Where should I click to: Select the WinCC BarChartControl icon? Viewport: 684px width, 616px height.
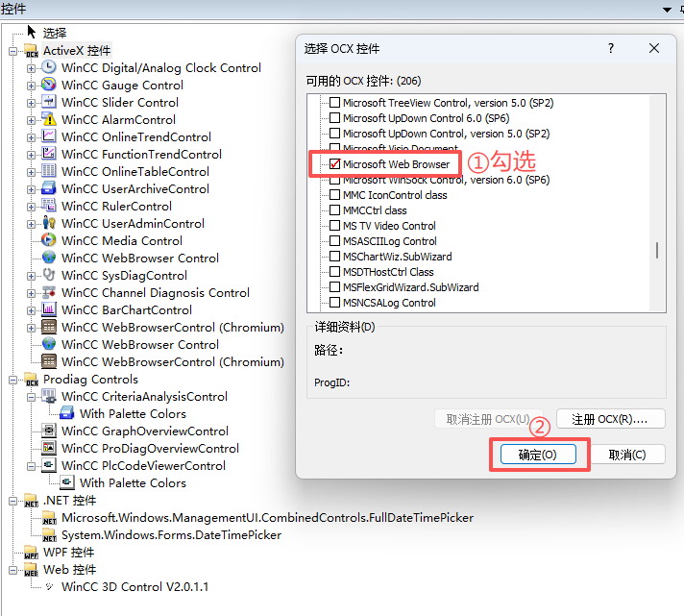point(48,309)
